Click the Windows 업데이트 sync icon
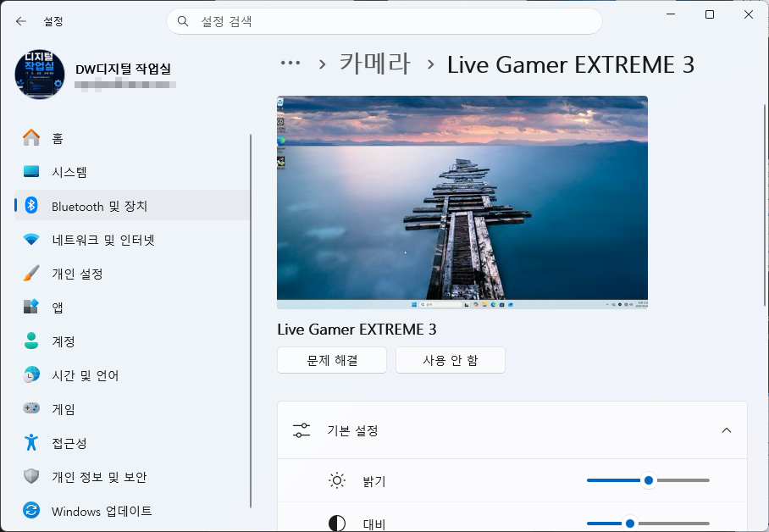This screenshot has width=769, height=532. [x=31, y=511]
